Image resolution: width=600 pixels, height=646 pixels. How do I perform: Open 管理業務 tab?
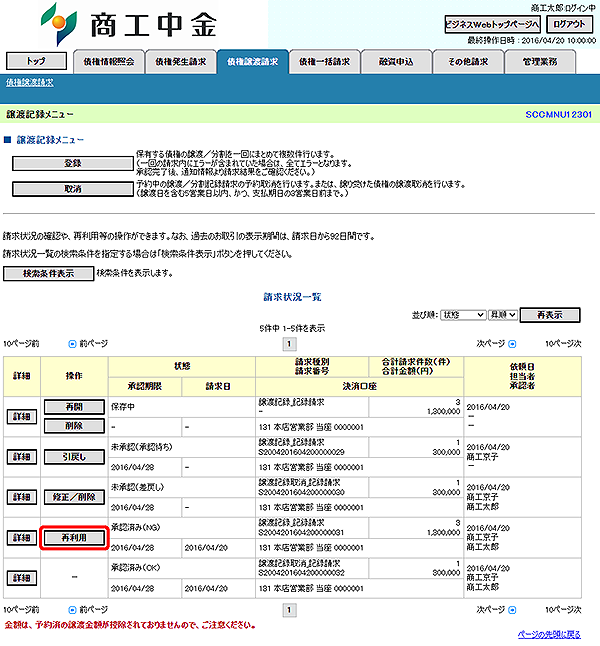(540, 62)
